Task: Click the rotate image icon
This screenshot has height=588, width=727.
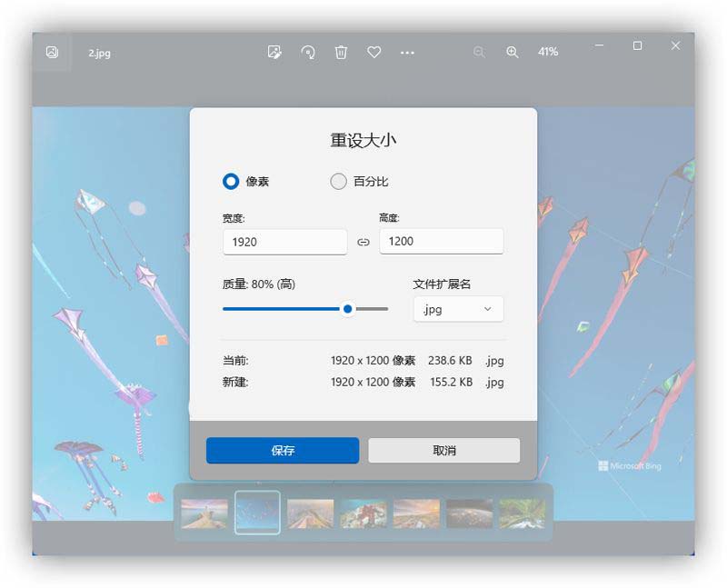Action: [308, 53]
